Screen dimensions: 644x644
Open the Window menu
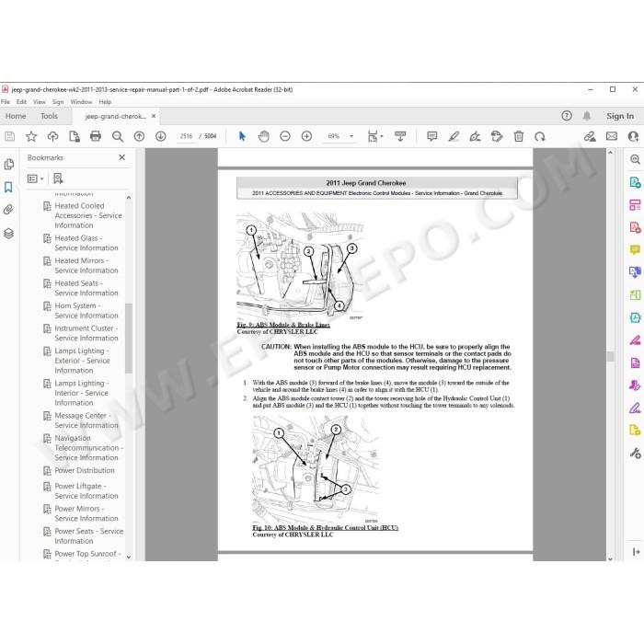pos(81,102)
